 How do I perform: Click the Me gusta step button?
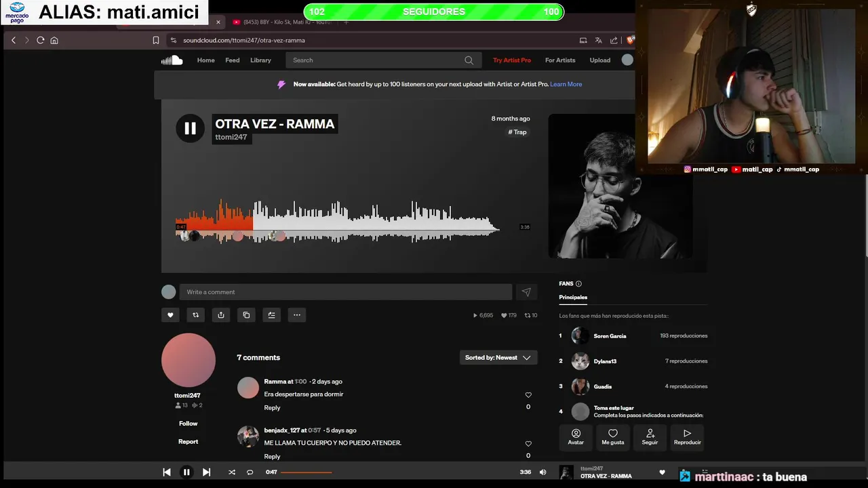[x=613, y=437]
